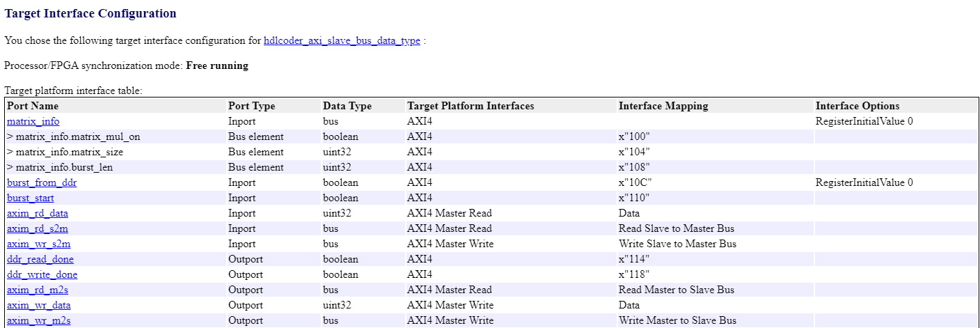This screenshot has width=980, height=328.
Task: Click the Interface Mapping column header
Action: pos(663,106)
